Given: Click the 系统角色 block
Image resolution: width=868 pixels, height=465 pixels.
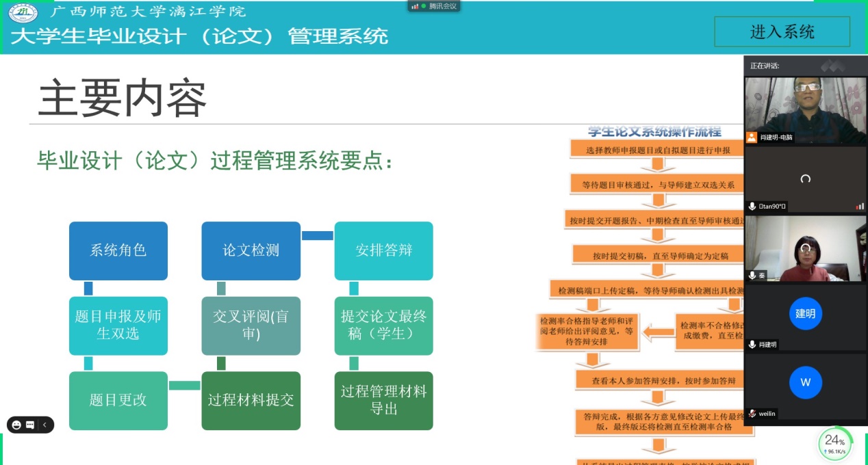Looking at the screenshot, I should pyautogui.click(x=118, y=250).
